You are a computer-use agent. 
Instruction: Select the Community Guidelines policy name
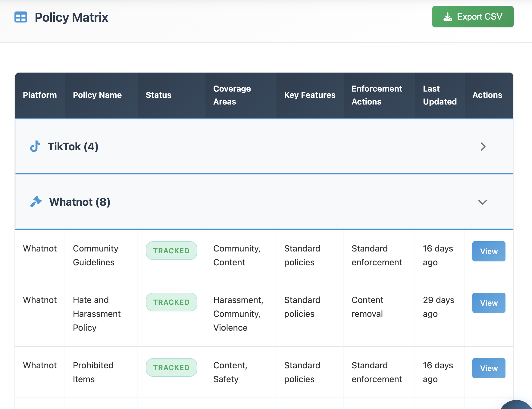[x=95, y=255]
